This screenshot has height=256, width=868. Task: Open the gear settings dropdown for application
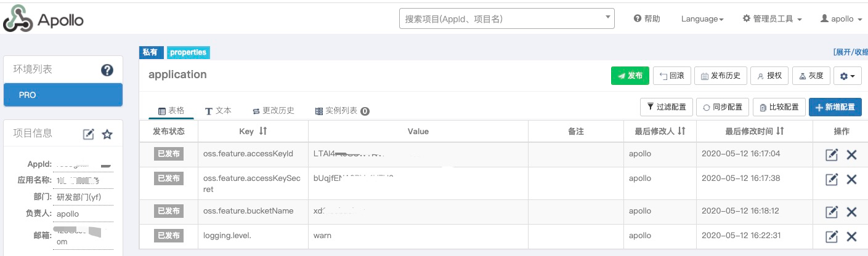click(x=847, y=76)
